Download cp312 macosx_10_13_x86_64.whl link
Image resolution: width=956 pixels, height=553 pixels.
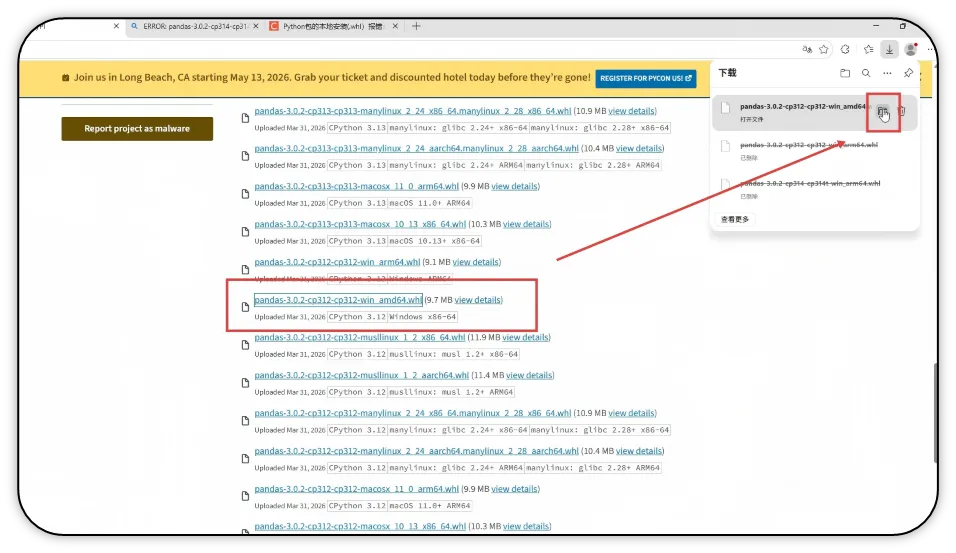[360, 526]
